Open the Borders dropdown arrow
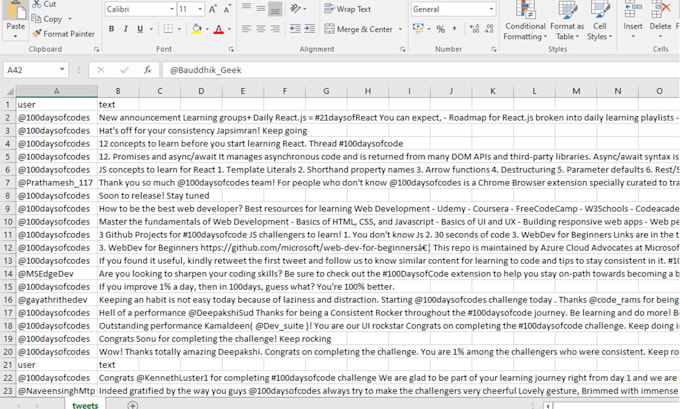The height and width of the screenshot is (409, 680). (x=179, y=29)
